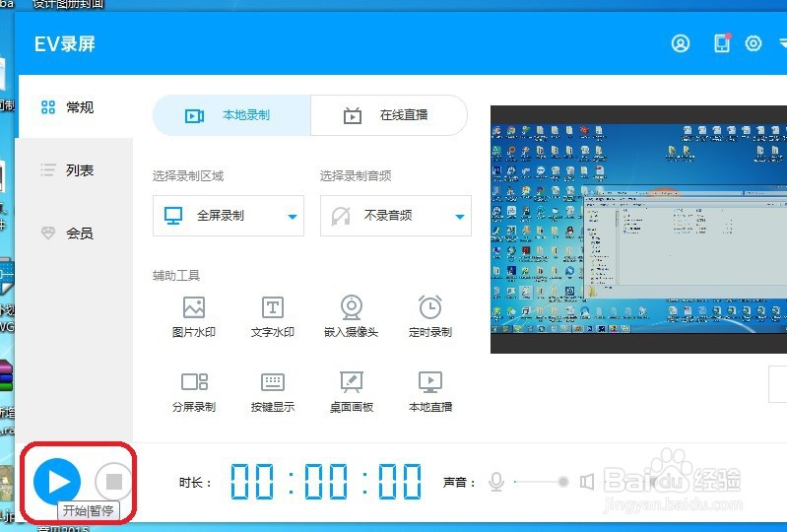787x532 pixels.
Task: Stop recording with the square stop button
Action: point(114,482)
